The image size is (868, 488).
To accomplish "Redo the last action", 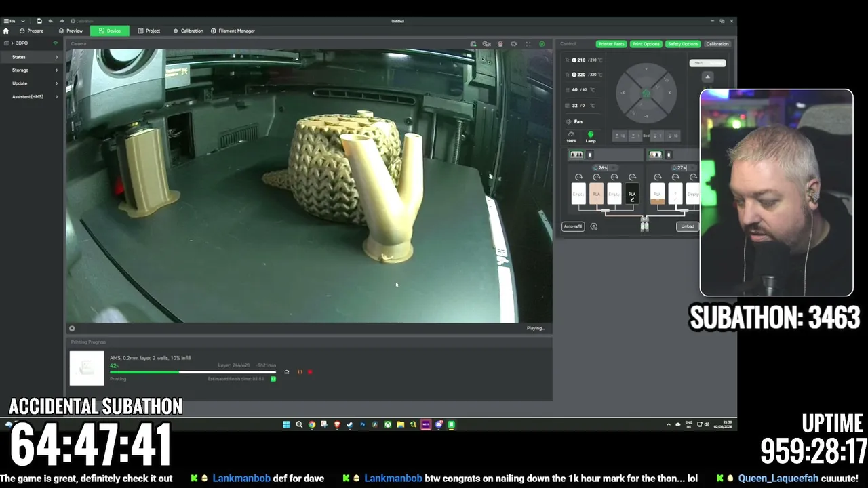I will pos(62,21).
